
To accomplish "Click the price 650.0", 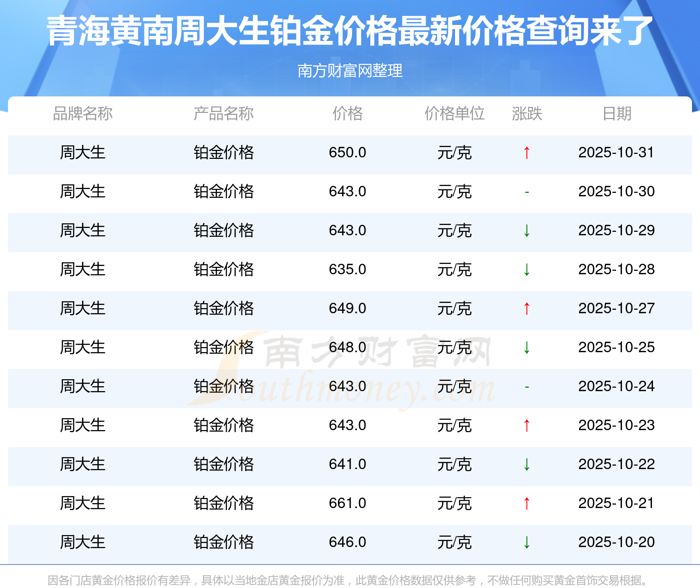I will click(347, 152).
